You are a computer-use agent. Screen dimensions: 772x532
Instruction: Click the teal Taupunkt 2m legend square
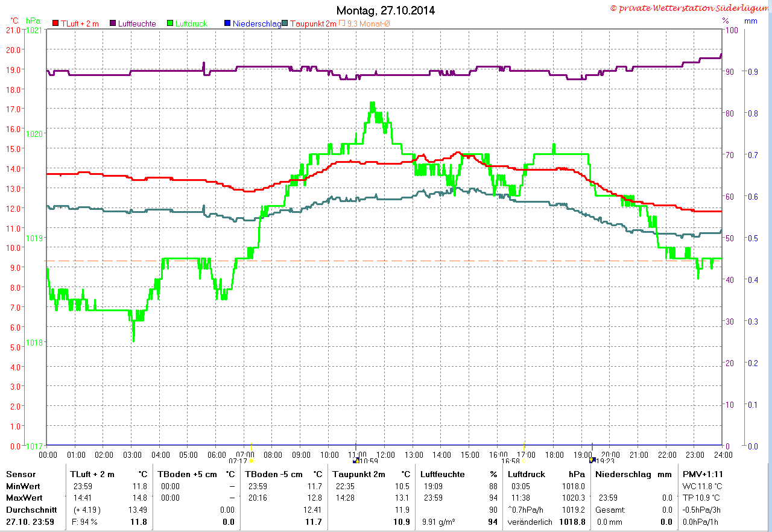[285, 24]
